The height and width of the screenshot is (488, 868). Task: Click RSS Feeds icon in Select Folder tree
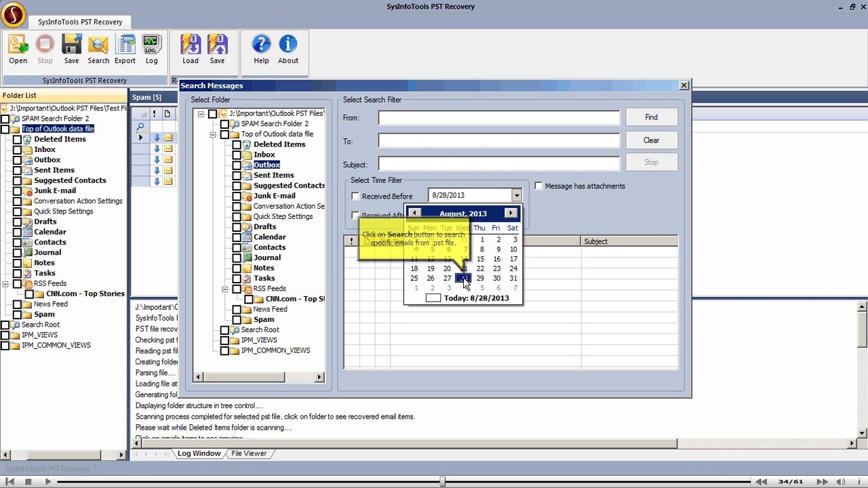click(x=248, y=289)
